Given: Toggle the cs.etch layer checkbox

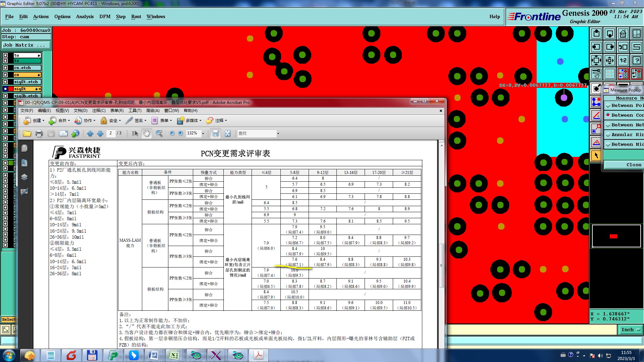Looking at the screenshot, I should (x=5, y=68).
